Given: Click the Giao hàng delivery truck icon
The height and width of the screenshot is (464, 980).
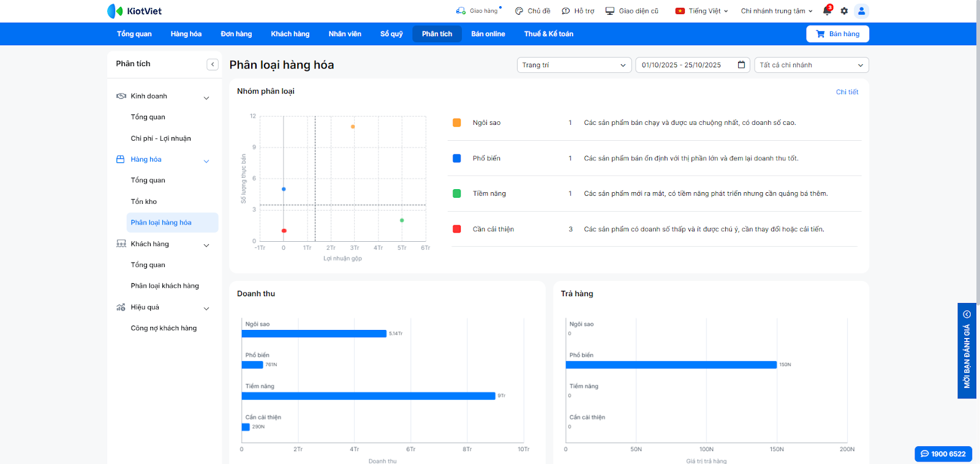Looking at the screenshot, I should coord(461,11).
